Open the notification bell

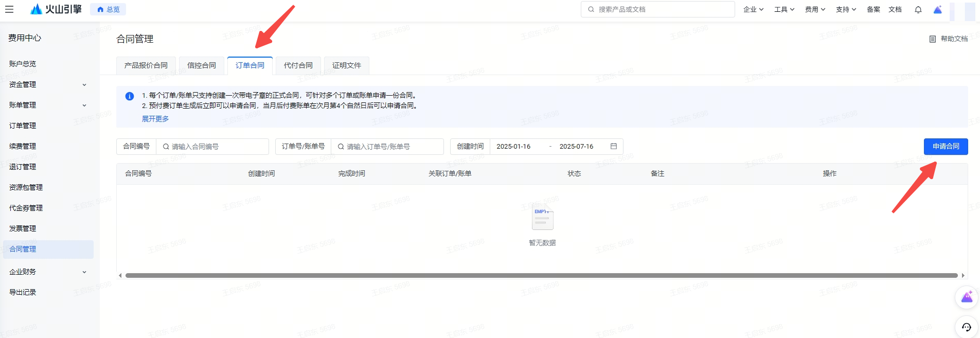coord(918,10)
